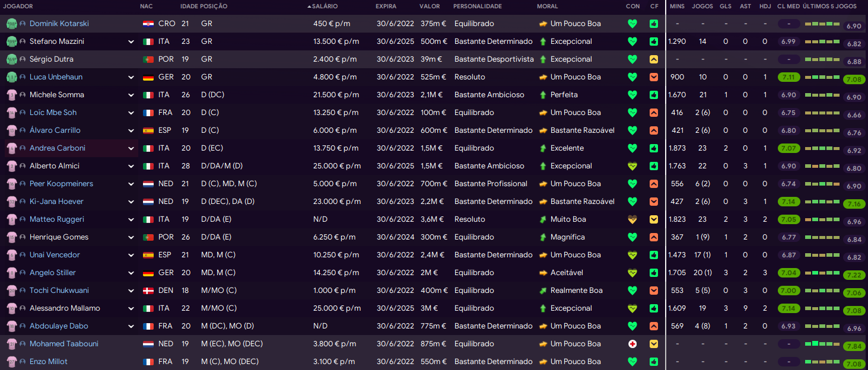Click the Spain flag in Álvaro Carrillo's row
Viewport: 868px width, 370px height.
(x=148, y=130)
